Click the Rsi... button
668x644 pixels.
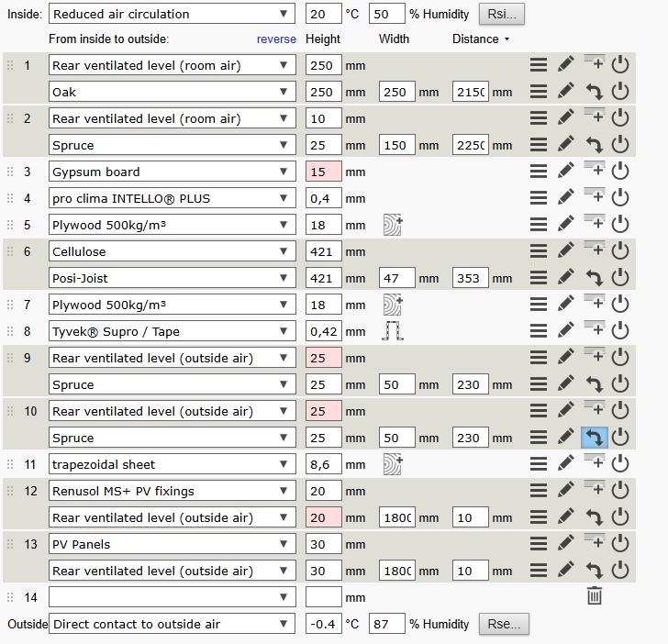[502, 15]
